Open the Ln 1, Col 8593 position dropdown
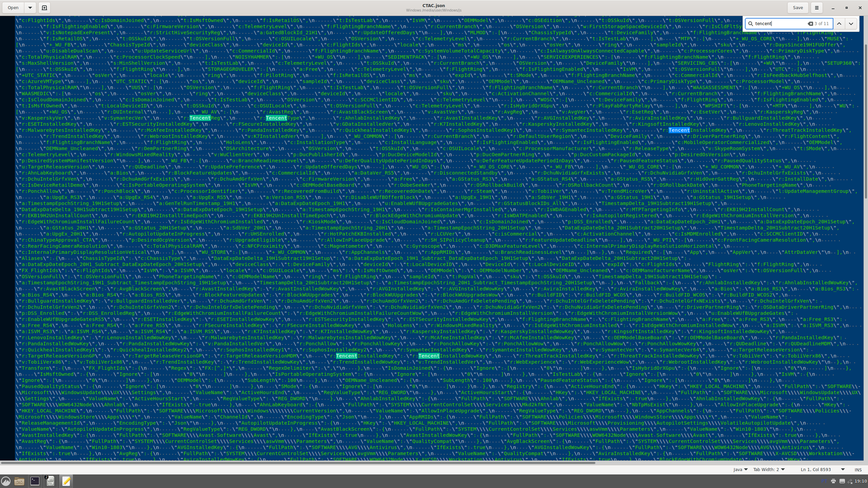 [822, 469]
